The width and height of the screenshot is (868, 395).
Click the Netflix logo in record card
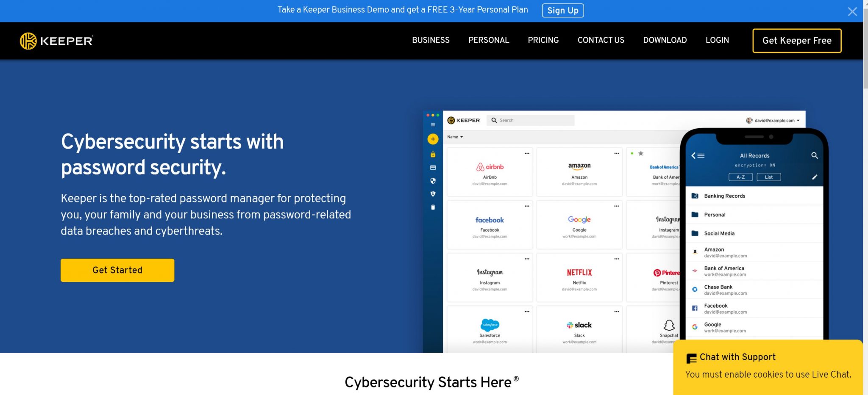pyautogui.click(x=579, y=272)
